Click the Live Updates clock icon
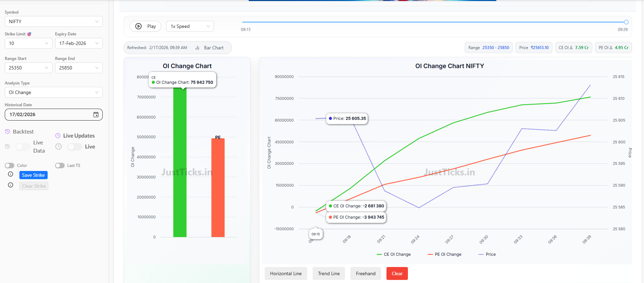 (x=58, y=136)
